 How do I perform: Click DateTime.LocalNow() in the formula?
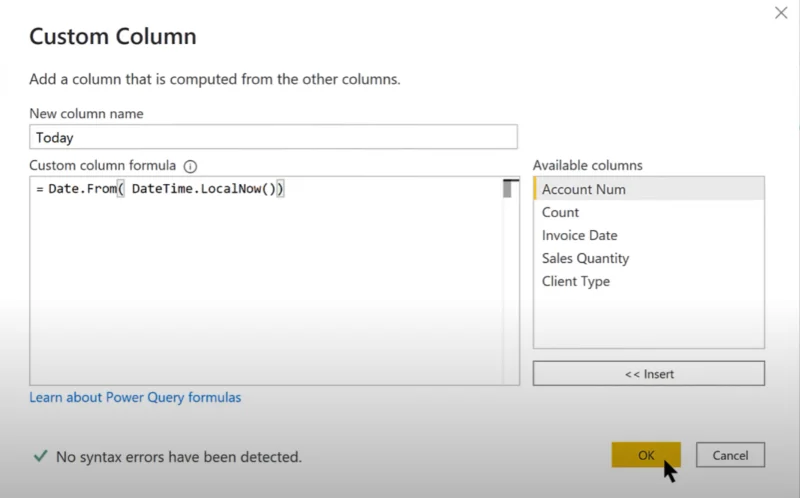coord(204,189)
